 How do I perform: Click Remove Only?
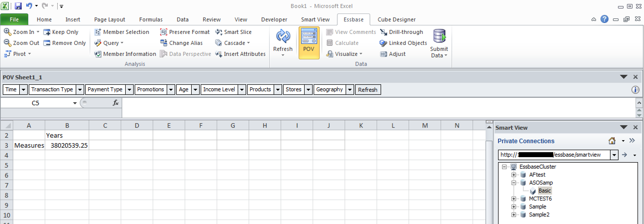pyautogui.click(x=64, y=43)
